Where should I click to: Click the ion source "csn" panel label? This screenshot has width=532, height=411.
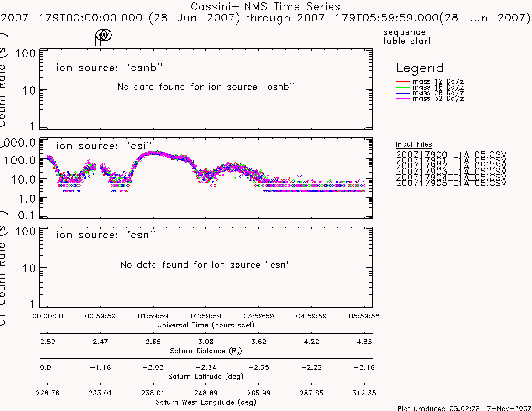pos(105,235)
